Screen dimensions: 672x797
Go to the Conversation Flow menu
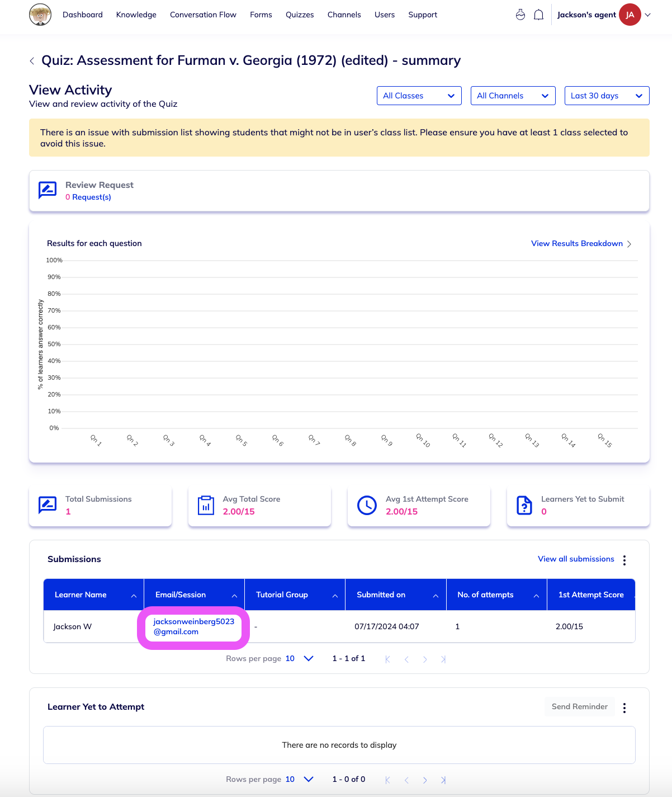pos(203,15)
